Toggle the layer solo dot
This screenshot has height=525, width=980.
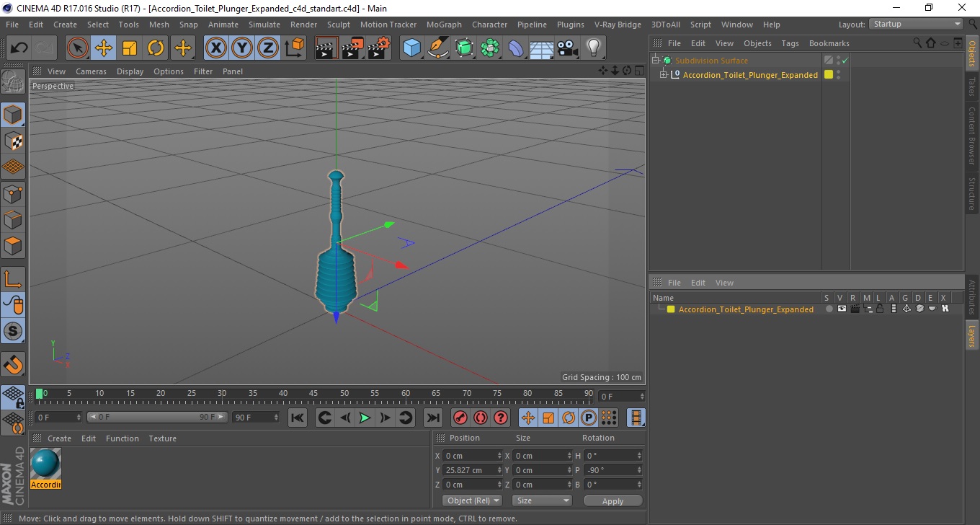coord(829,309)
